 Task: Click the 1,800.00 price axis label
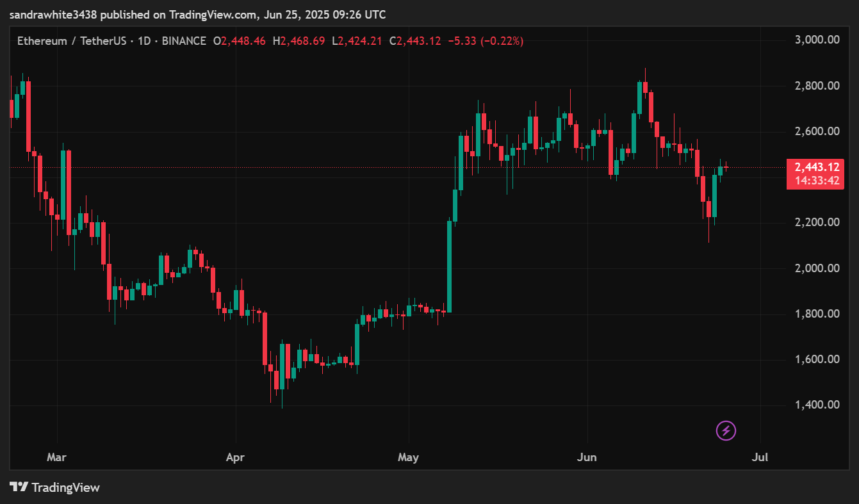tap(817, 314)
